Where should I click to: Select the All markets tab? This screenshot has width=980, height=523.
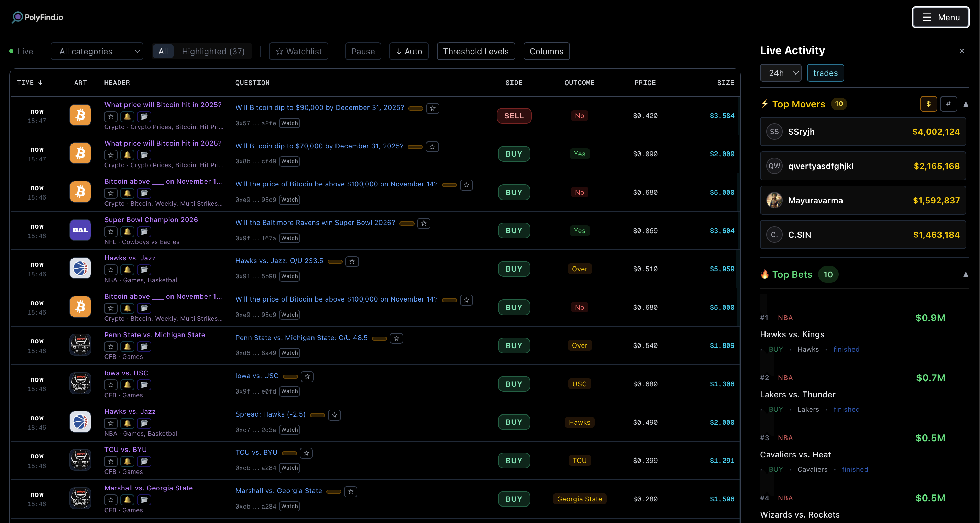(x=163, y=51)
